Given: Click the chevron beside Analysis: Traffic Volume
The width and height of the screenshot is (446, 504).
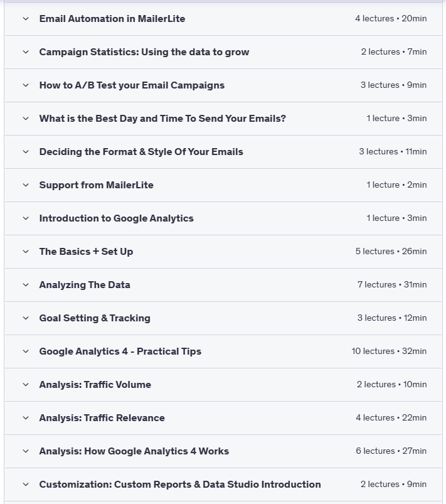Looking at the screenshot, I should (26, 385).
